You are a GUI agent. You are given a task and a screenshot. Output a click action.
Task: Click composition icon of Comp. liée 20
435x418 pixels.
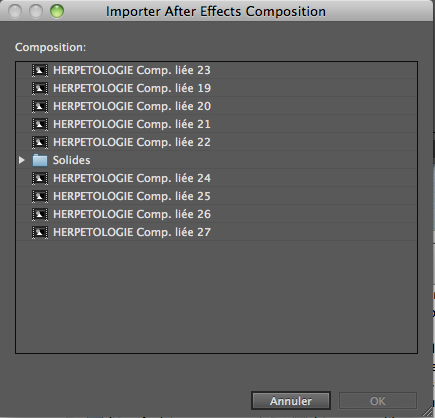point(40,106)
